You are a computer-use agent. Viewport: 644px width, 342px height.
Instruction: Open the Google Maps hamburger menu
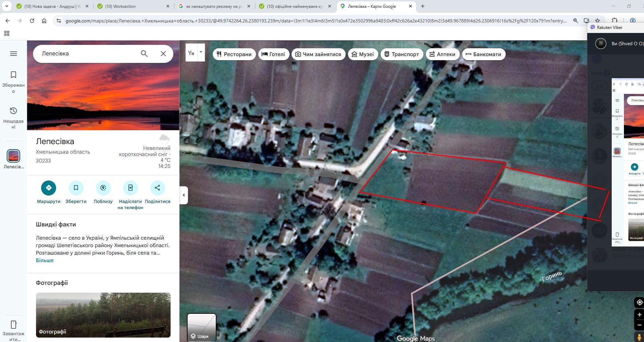click(13, 53)
